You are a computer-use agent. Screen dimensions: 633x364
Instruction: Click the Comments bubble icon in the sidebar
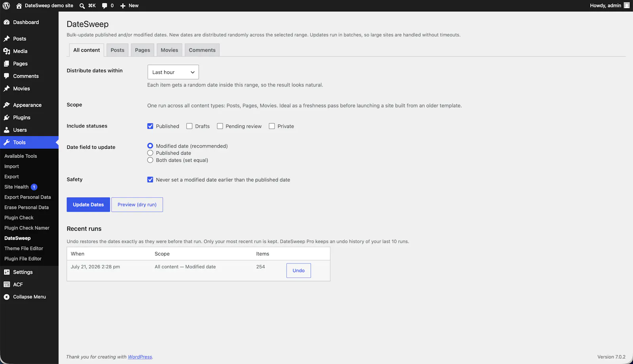click(x=7, y=76)
